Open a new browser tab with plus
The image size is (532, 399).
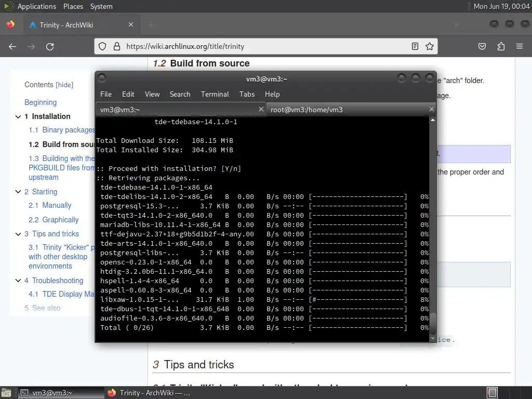[x=151, y=24]
